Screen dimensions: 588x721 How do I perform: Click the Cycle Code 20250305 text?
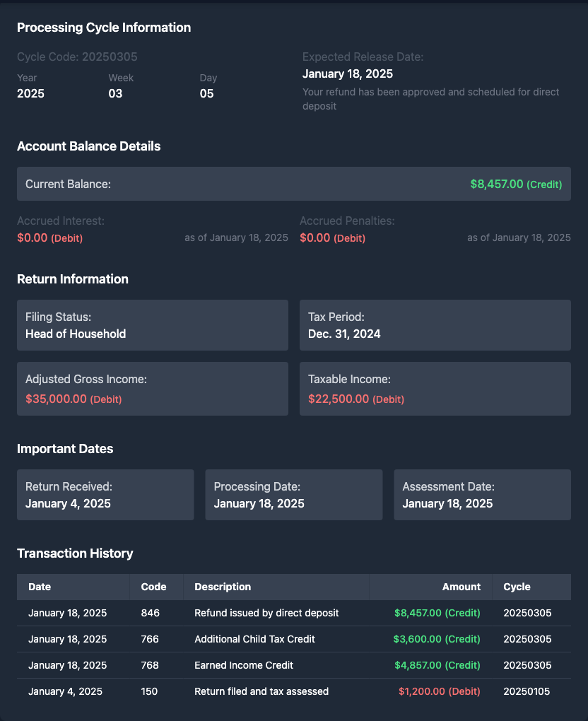pos(77,57)
